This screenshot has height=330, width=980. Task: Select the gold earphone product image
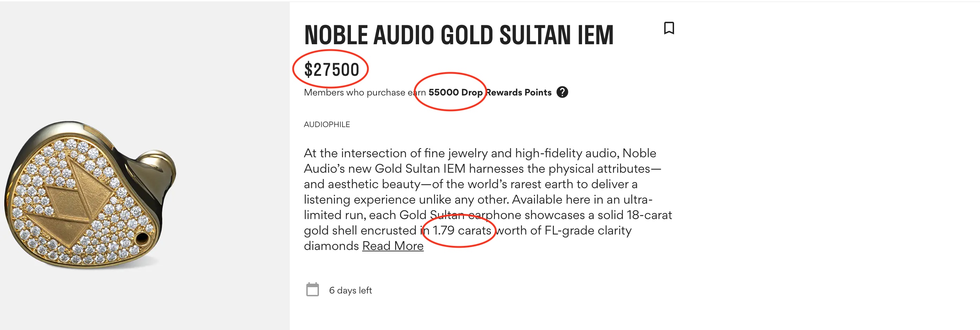pos(90,194)
